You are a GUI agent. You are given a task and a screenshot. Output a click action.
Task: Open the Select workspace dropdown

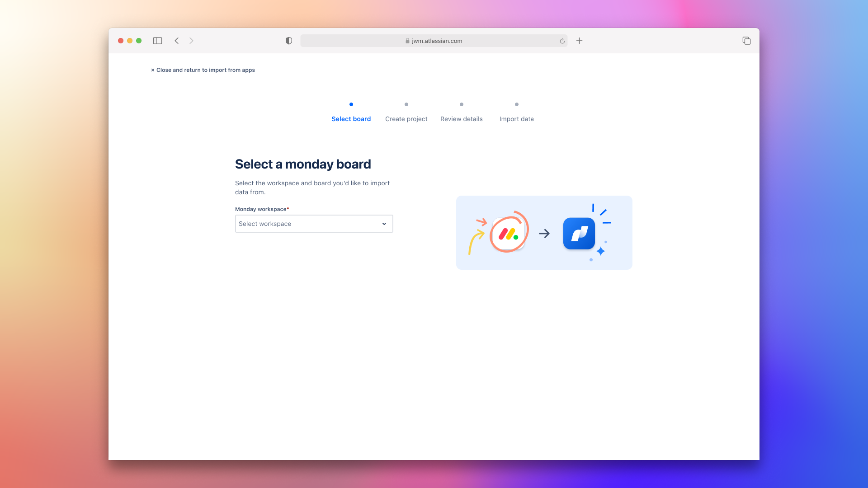pyautogui.click(x=314, y=224)
